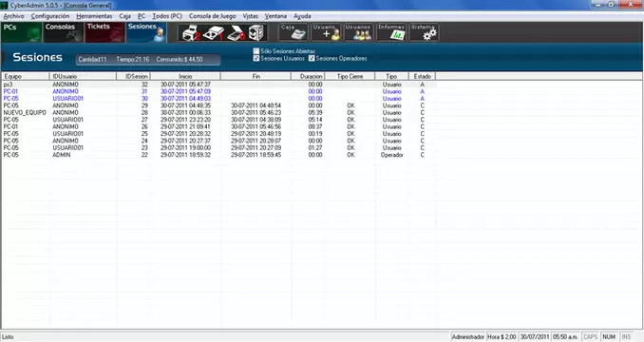This screenshot has height=342, width=644.
Task: Open the Herramientas menu
Action: tap(94, 16)
